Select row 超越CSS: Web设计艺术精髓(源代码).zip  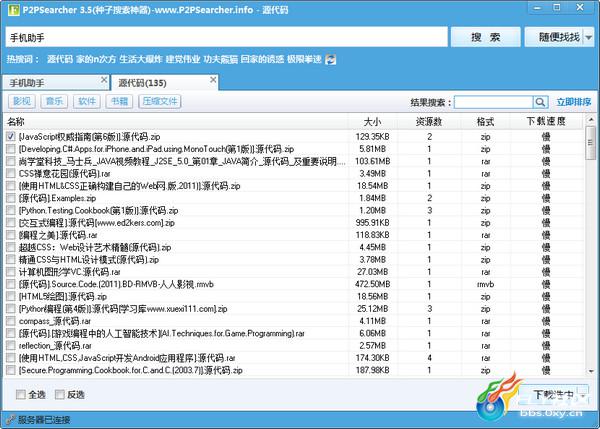coord(293,247)
